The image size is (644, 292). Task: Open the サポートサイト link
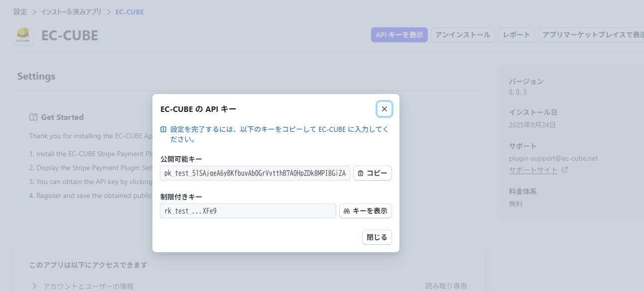(x=533, y=170)
